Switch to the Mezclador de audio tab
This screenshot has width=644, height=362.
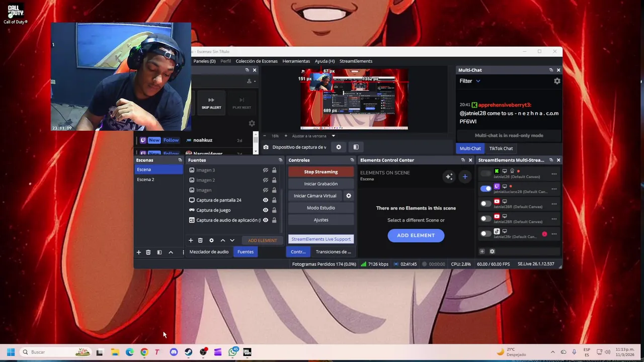(x=209, y=252)
